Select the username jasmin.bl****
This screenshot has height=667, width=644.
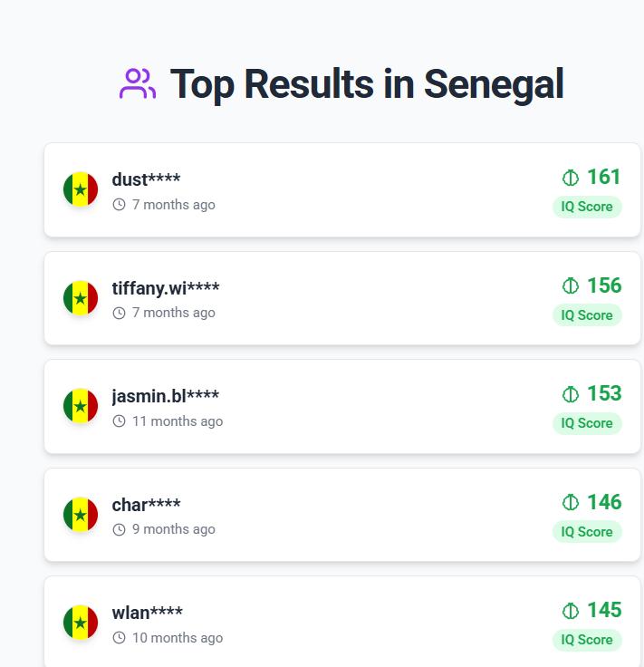click(x=166, y=396)
